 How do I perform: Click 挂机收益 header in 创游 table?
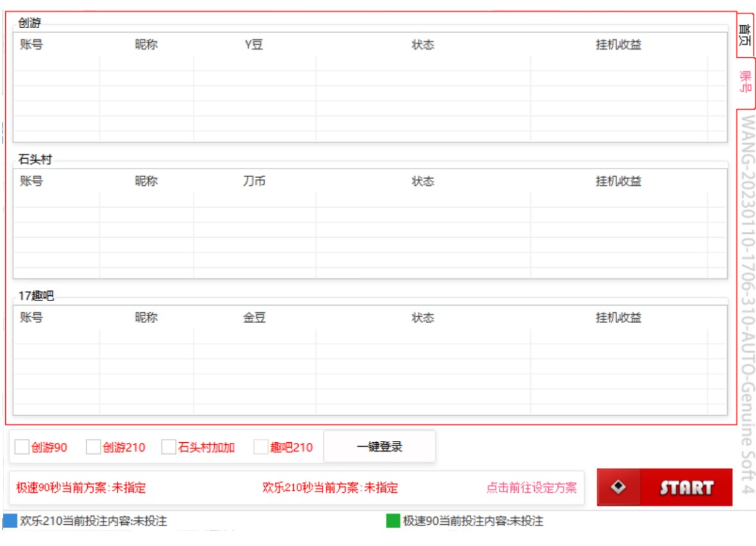tap(619, 45)
